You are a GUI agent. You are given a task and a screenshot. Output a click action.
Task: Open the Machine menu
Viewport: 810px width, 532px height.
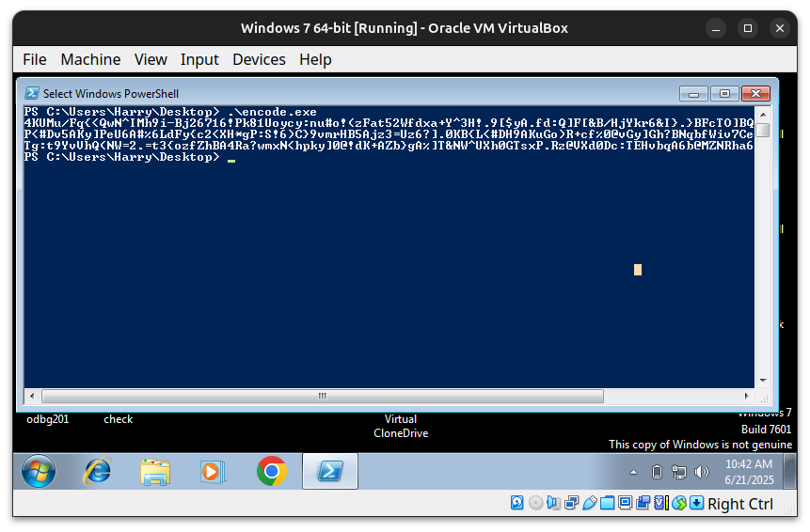(90, 59)
